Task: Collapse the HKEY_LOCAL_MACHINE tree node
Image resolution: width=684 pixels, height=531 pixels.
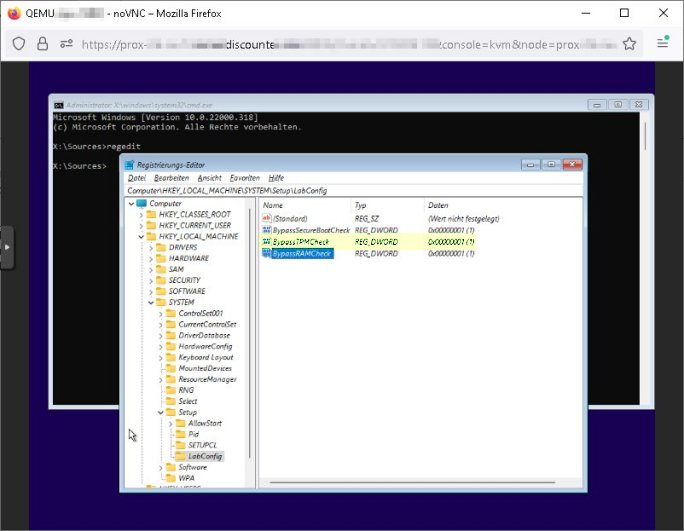Action: (x=140, y=236)
